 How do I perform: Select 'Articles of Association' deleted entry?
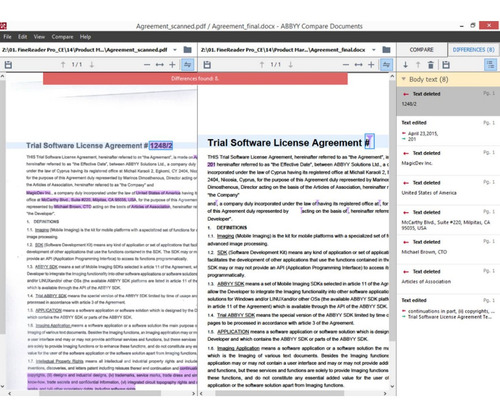pos(448,279)
